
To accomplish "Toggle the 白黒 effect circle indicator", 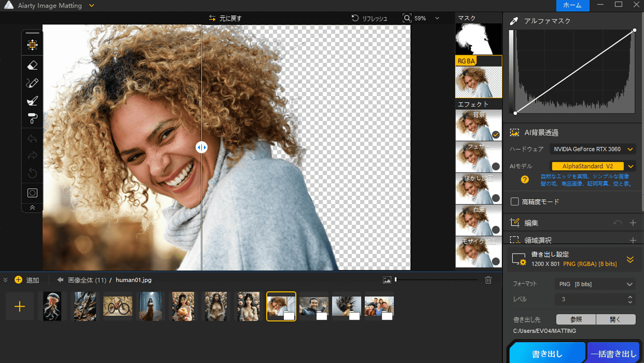I will click(x=495, y=230).
